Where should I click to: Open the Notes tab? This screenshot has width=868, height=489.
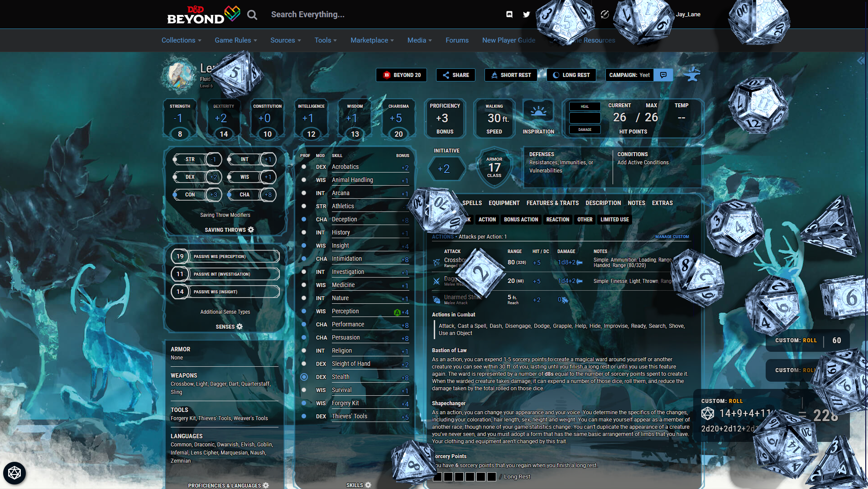636,203
